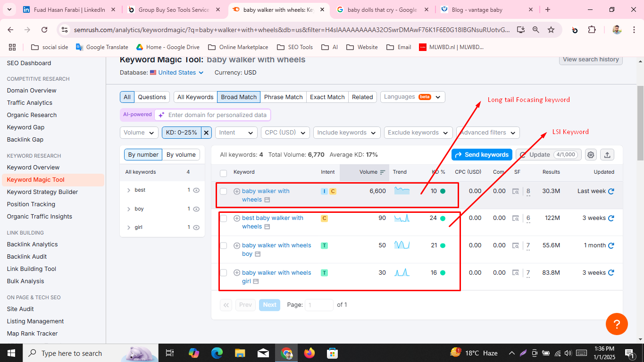Toggle the eye icon beside the "boy" group
This screenshot has height=362, width=644.
point(196,209)
